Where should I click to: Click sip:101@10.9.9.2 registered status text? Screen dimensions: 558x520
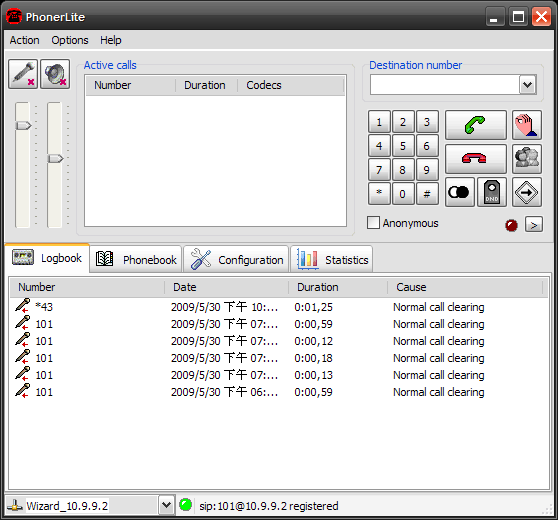(x=269, y=506)
